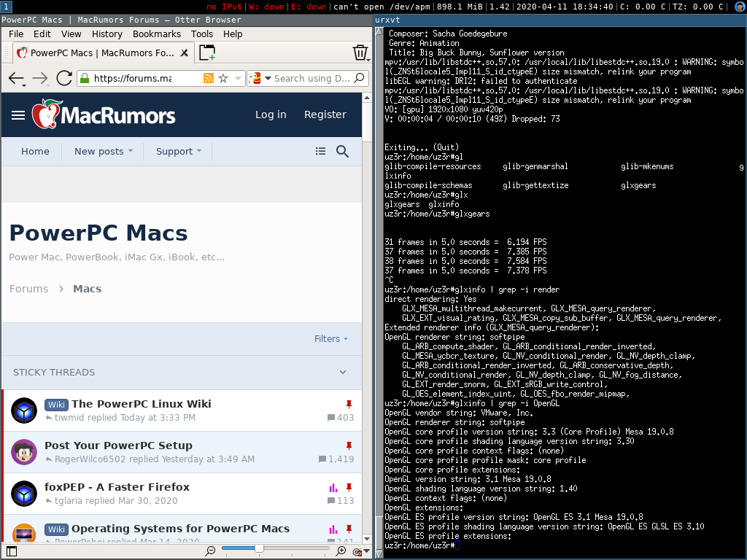
Task: Open the MacRumors hamburger menu
Action: pyautogui.click(x=18, y=115)
